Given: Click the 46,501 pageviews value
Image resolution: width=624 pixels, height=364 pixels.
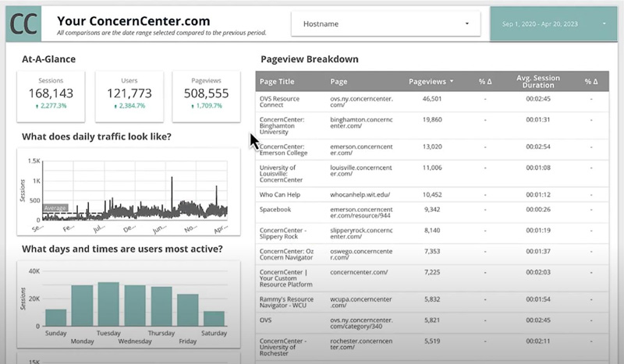Looking at the screenshot, I should [x=432, y=99].
